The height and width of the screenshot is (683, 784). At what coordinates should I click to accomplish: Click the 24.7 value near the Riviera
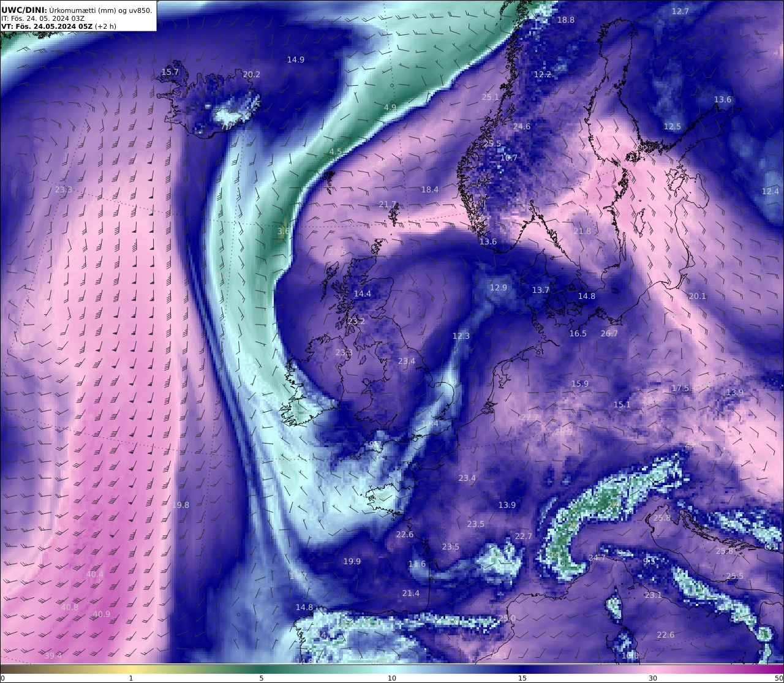597,557
